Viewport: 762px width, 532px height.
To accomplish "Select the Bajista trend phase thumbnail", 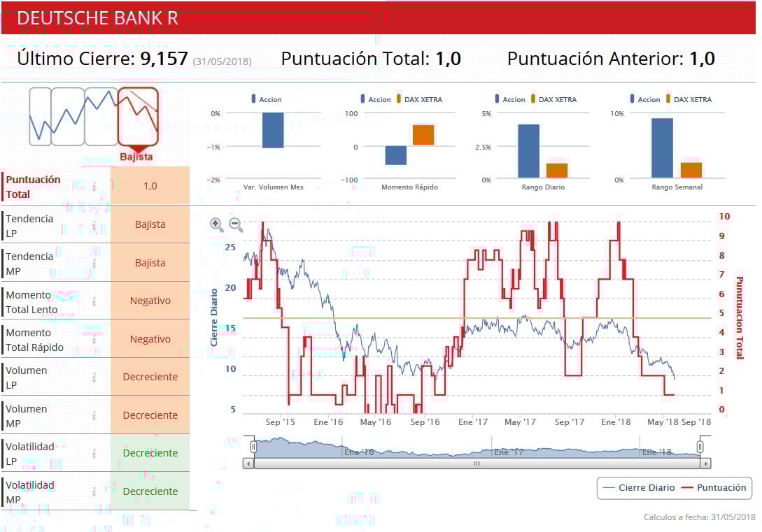I will tap(138, 117).
